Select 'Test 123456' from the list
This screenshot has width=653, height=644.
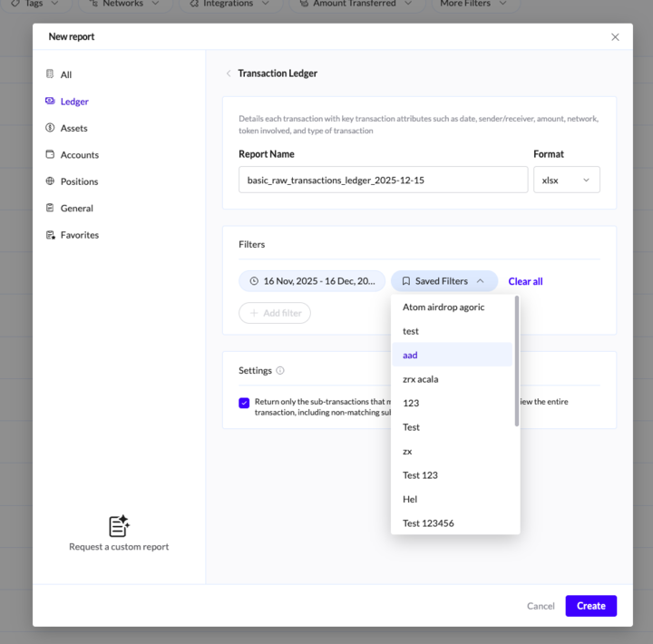(x=428, y=523)
